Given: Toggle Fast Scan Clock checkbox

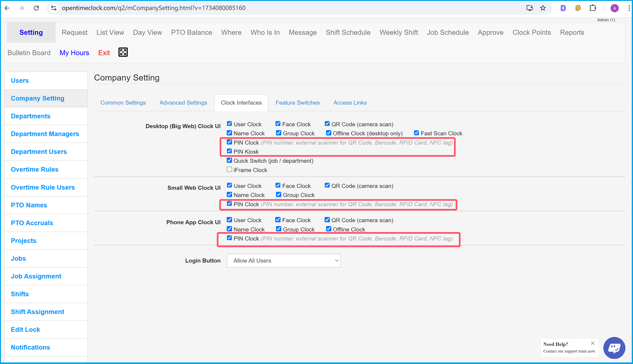Looking at the screenshot, I should tap(416, 133).
